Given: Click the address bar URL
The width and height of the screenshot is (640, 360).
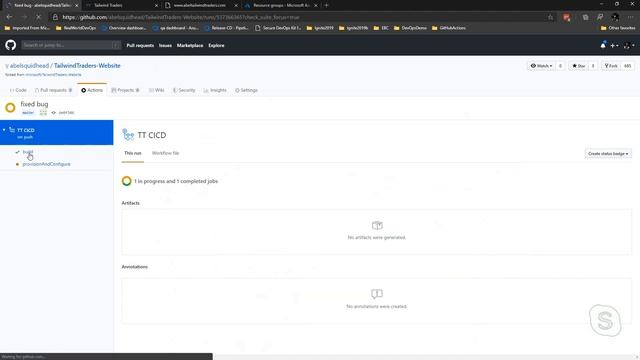Looking at the screenshot, I should (x=181, y=17).
